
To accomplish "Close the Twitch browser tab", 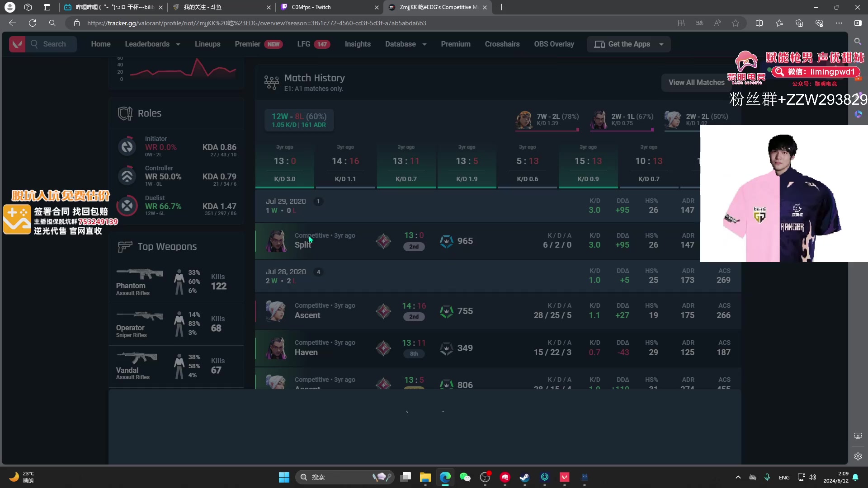I will click(377, 7).
